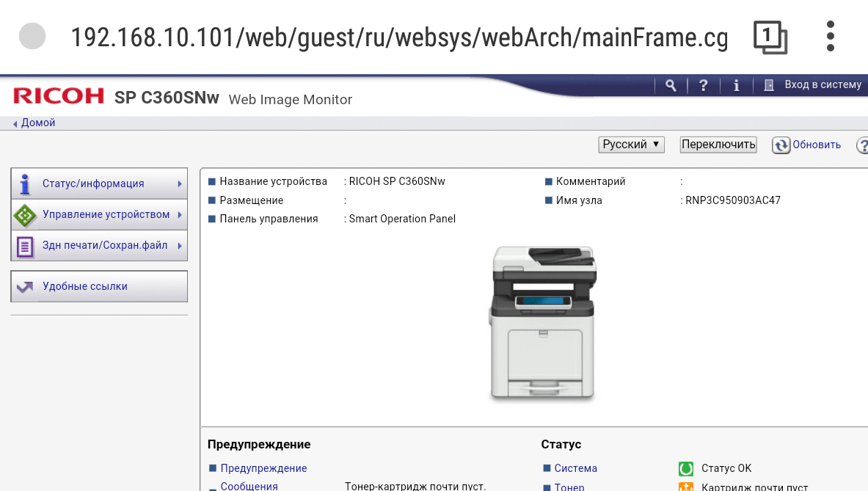
Task: Click the Система status link
Action: pyautogui.click(x=576, y=468)
